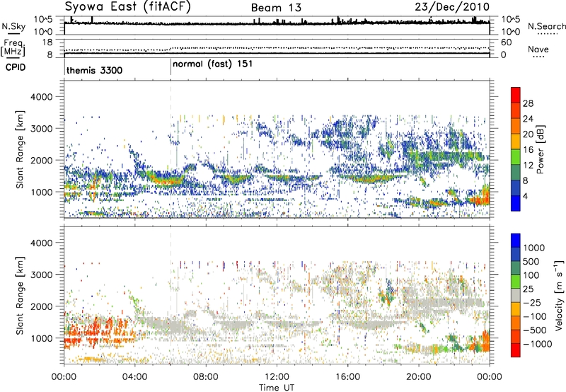566x392 pixels.
Task: Click the '-1000' Velocity colorbar label
Action: [538, 344]
